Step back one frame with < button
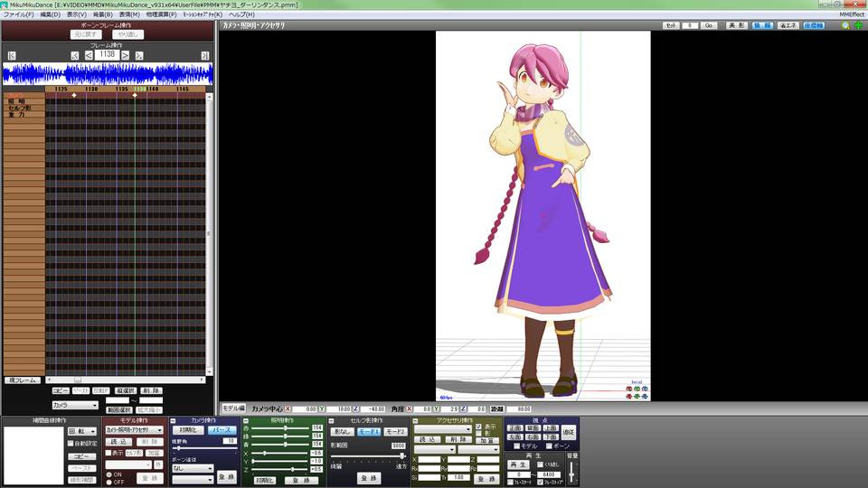 pos(89,55)
